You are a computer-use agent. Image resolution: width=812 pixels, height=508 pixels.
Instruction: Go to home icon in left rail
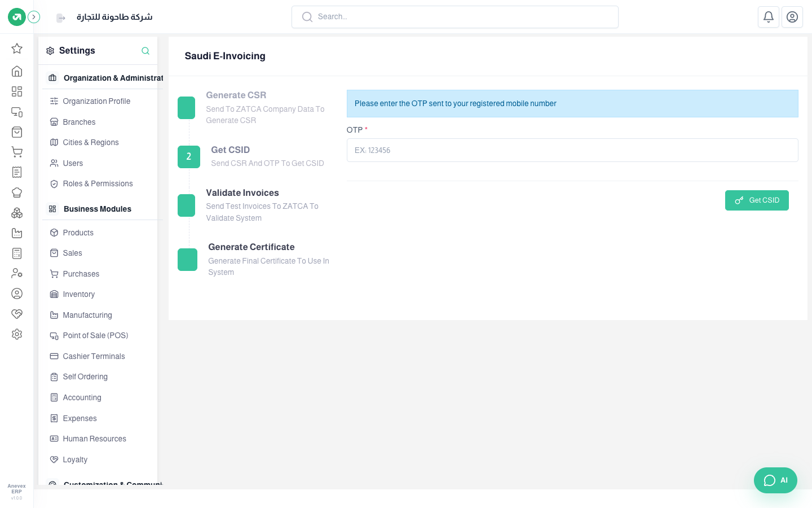coord(17,71)
